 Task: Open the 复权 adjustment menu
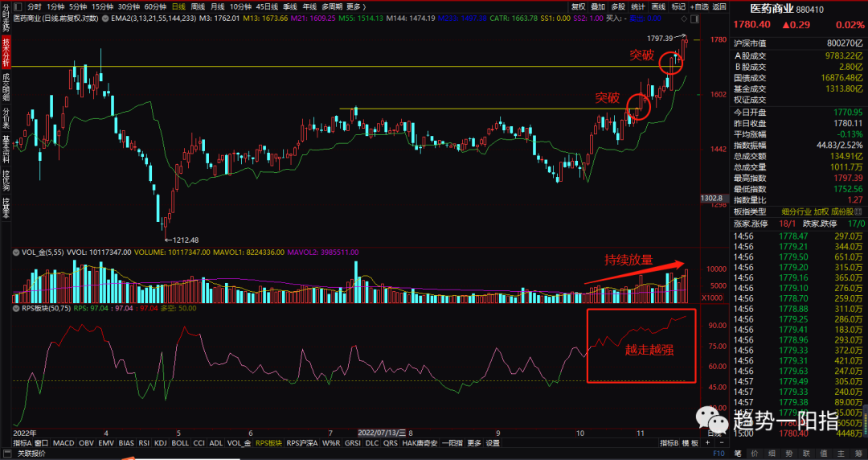pos(579,6)
